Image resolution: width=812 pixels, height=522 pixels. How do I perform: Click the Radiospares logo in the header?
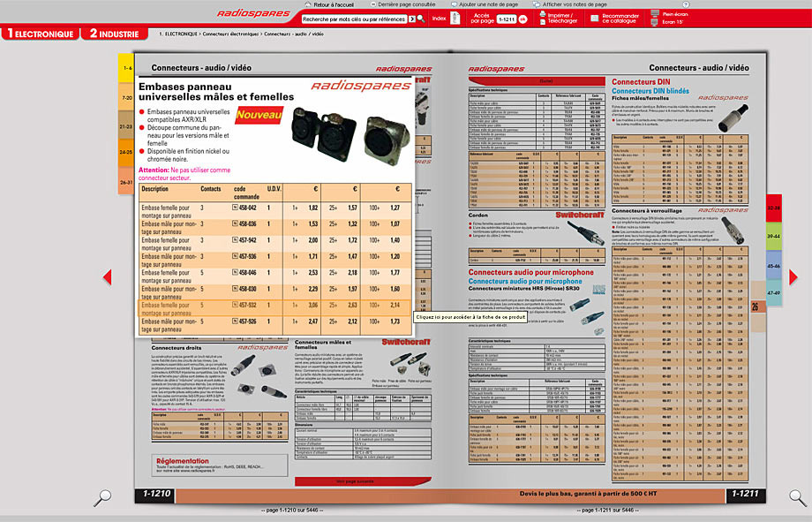[253, 13]
